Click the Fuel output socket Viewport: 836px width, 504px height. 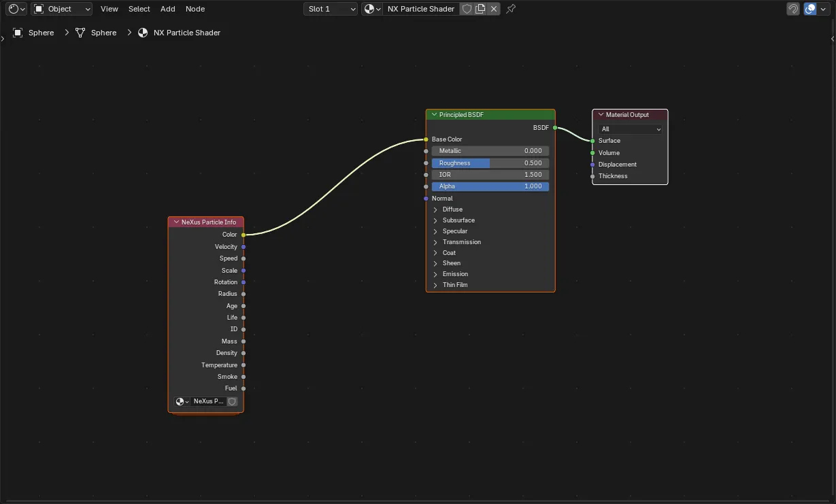pos(244,388)
